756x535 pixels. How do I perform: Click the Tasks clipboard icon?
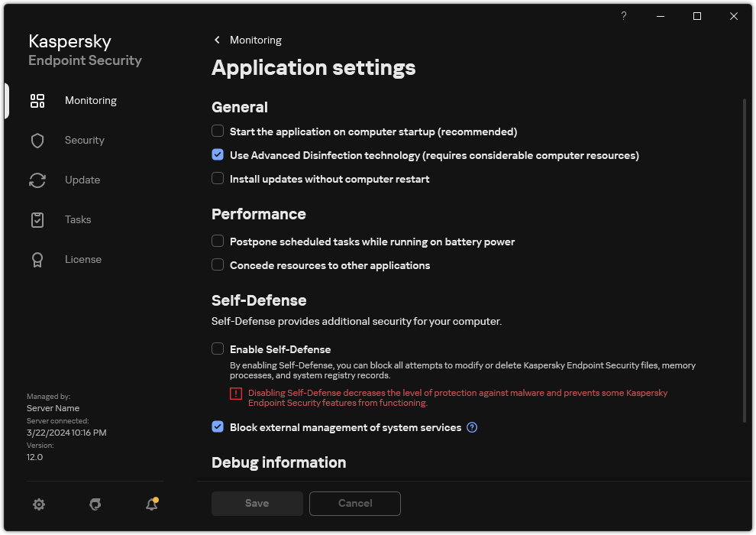tap(37, 219)
